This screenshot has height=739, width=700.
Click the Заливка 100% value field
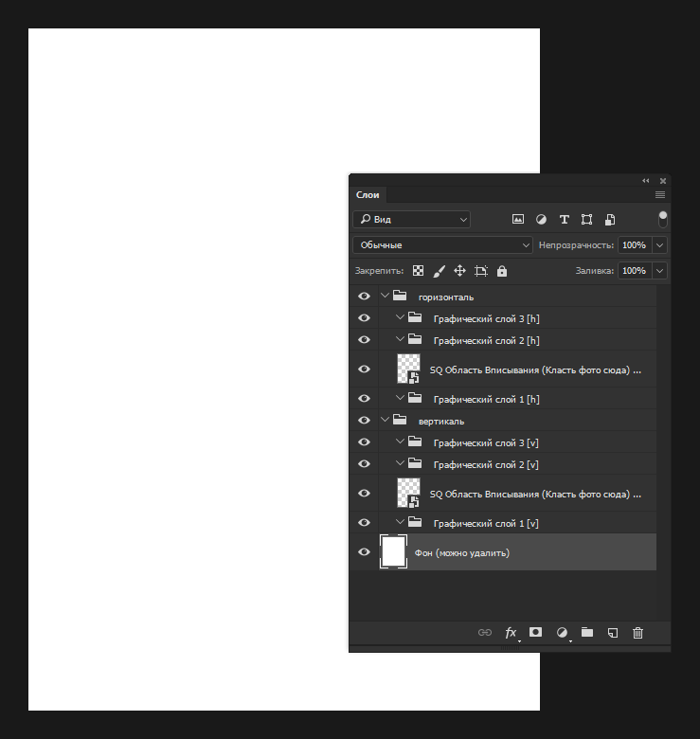point(635,271)
